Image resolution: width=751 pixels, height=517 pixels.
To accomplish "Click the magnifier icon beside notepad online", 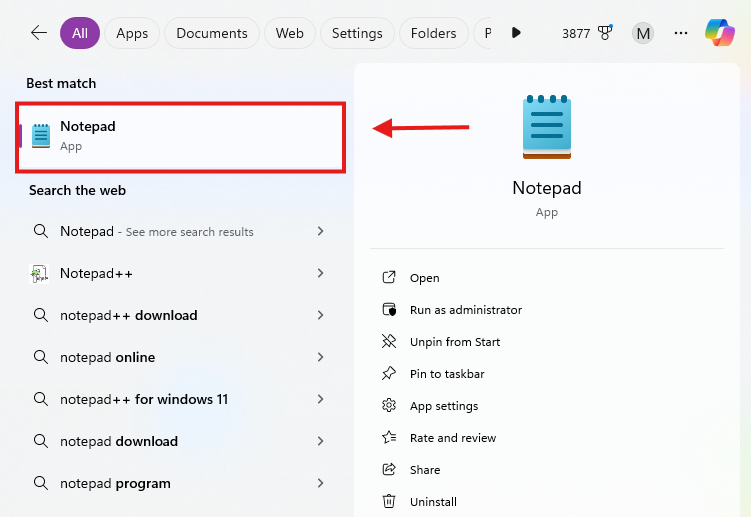I will (41, 357).
